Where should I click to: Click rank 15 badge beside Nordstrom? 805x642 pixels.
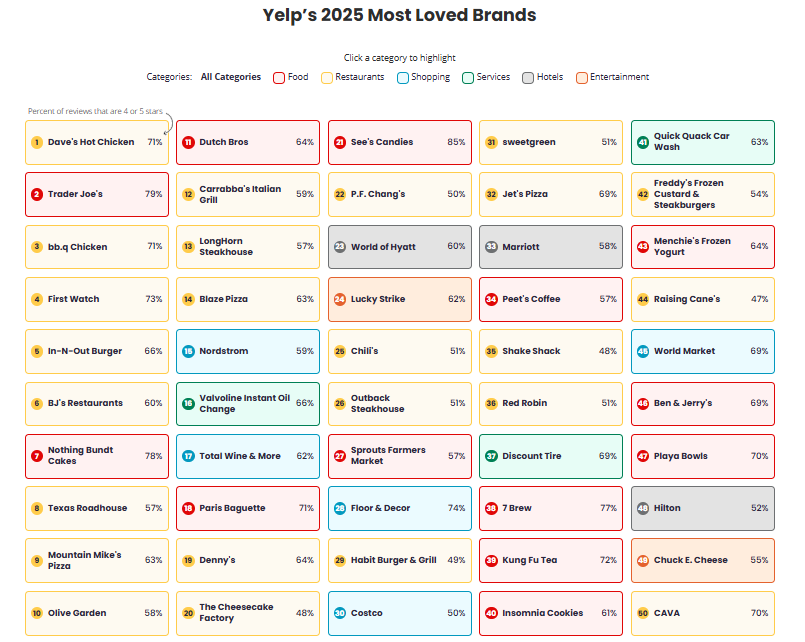188,351
